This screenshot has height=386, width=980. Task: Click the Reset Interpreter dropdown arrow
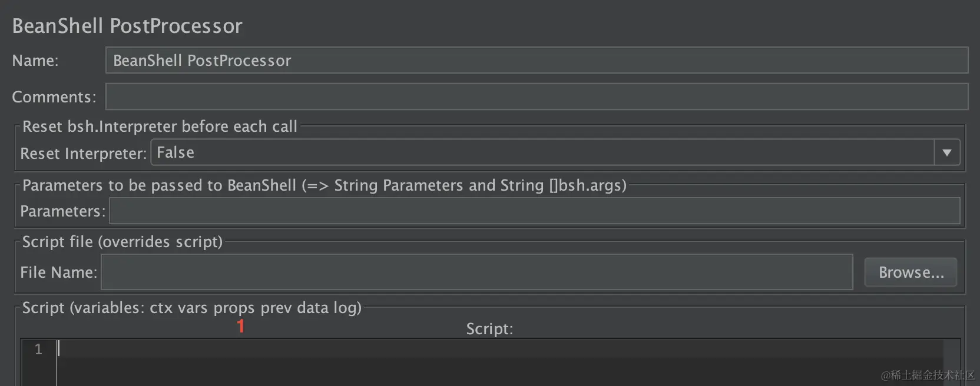[x=946, y=153]
